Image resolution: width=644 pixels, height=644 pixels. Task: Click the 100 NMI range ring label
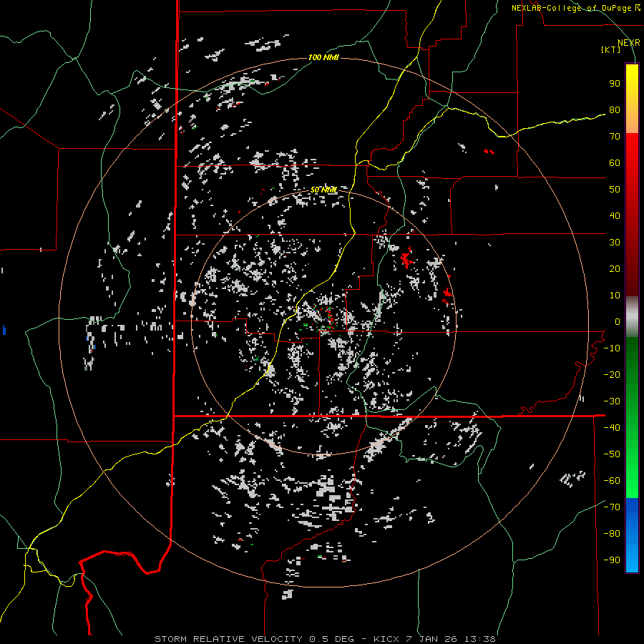(323, 57)
